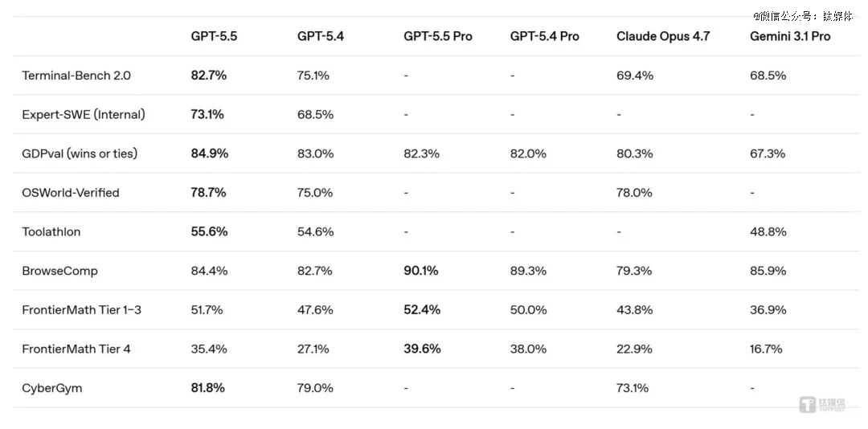This screenshot has width=868, height=429.
Task: Select the 90.1% BrowseComp score cell
Action: tap(421, 271)
